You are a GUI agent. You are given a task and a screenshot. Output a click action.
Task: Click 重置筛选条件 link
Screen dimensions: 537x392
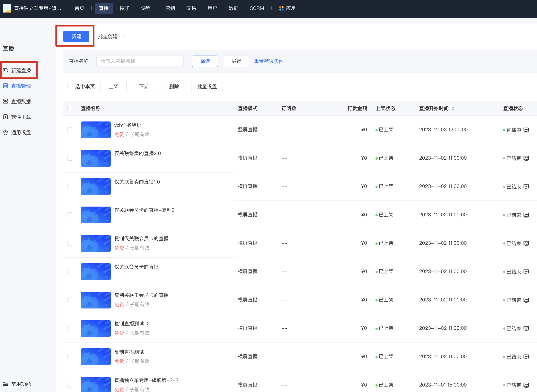click(x=268, y=61)
